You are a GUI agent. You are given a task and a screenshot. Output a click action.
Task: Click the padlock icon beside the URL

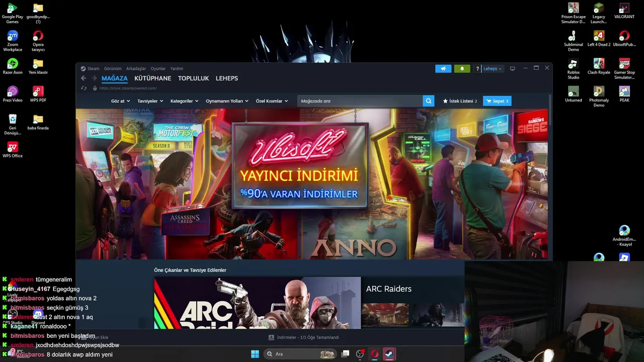(x=95, y=88)
